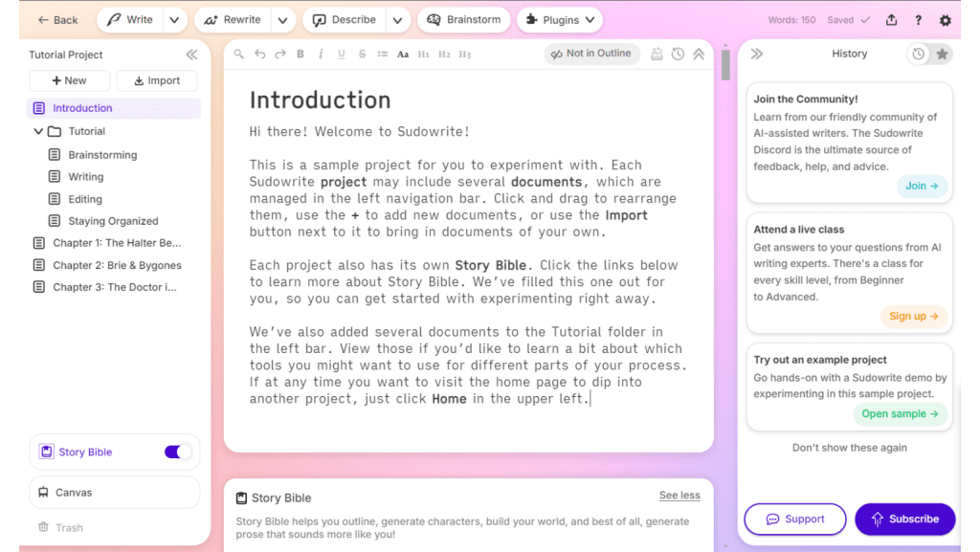This screenshot has width=980, height=552.
Task: Toggle the Story Bible switch off
Action: tap(177, 452)
